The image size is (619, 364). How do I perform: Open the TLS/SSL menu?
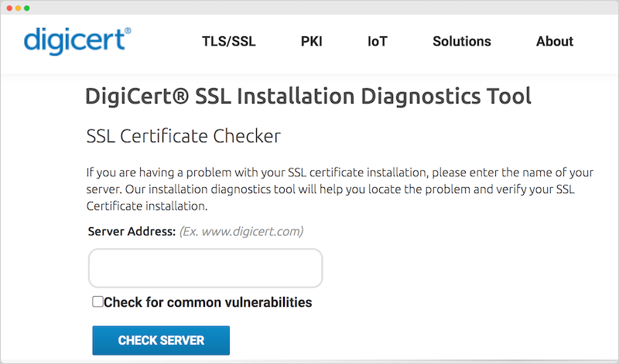click(229, 42)
